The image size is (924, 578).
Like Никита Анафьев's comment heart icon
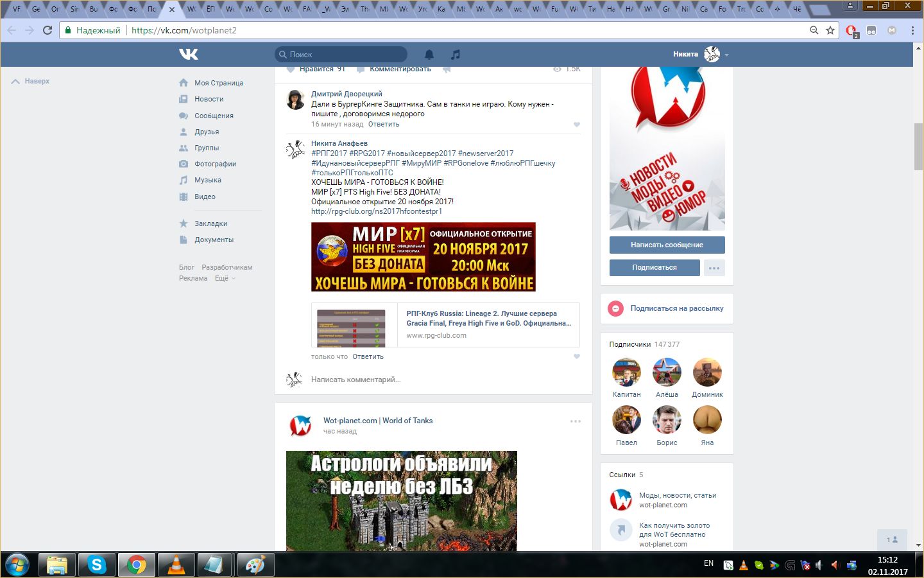577,356
